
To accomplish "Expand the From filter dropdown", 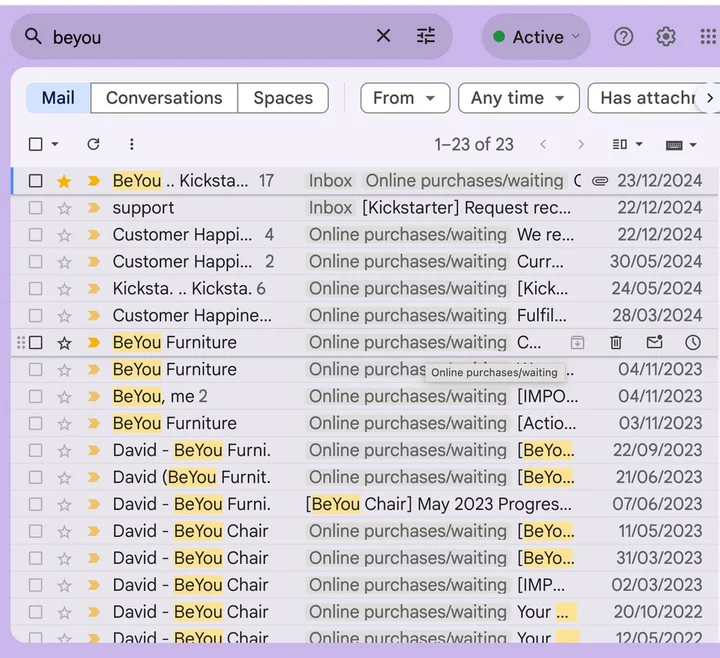I will tap(404, 98).
